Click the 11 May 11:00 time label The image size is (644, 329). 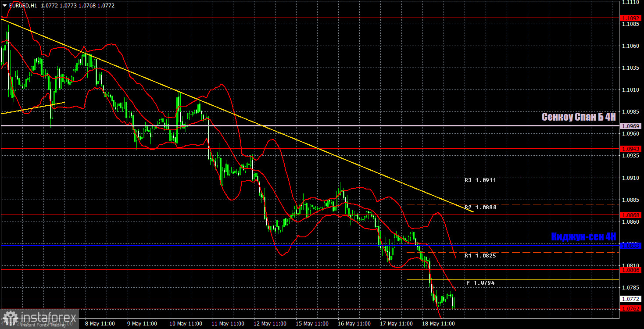(x=227, y=324)
